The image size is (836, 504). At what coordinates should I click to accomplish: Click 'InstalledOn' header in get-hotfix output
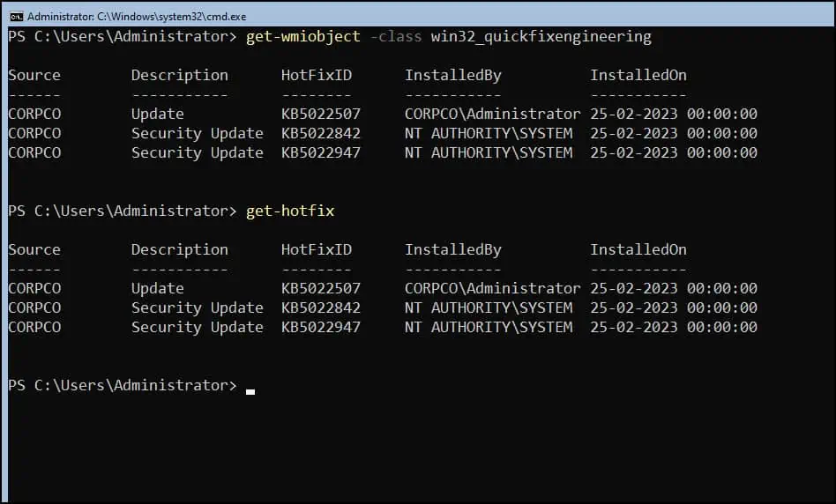[x=638, y=250]
